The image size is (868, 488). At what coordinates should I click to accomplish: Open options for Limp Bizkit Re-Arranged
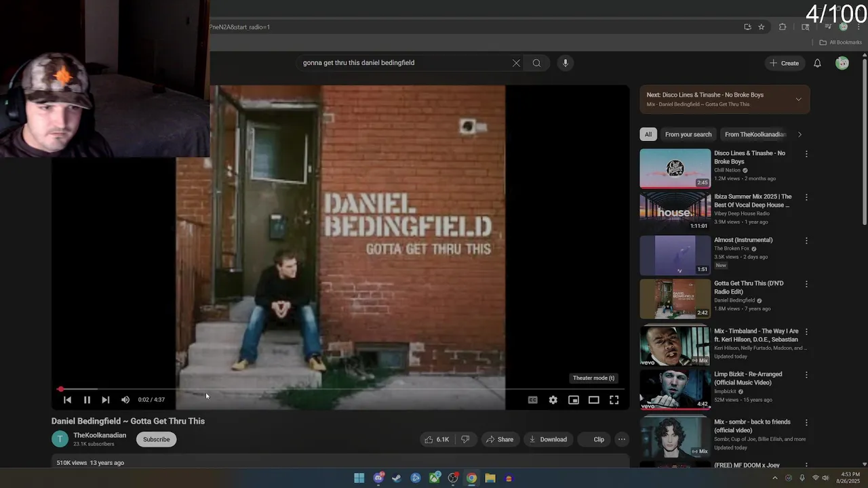coord(806,375)
